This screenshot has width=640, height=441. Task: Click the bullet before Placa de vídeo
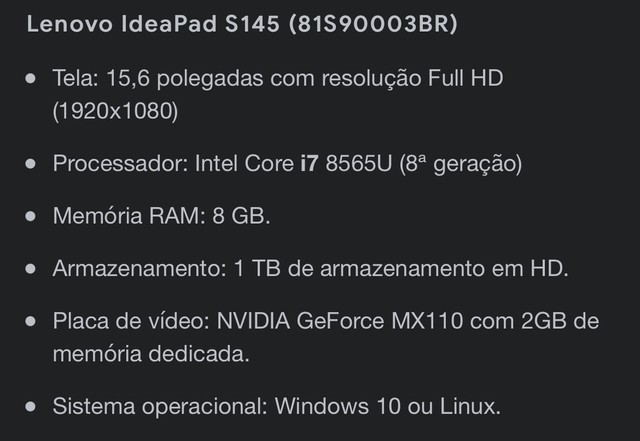31,321
